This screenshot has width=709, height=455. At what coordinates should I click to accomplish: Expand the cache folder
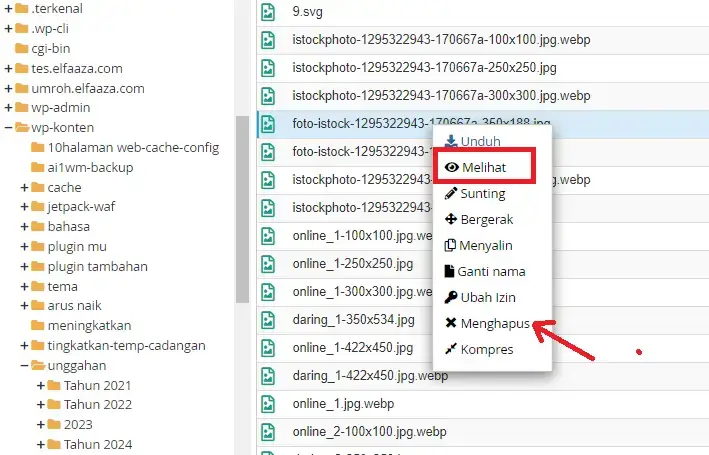(x=24, y=187)
